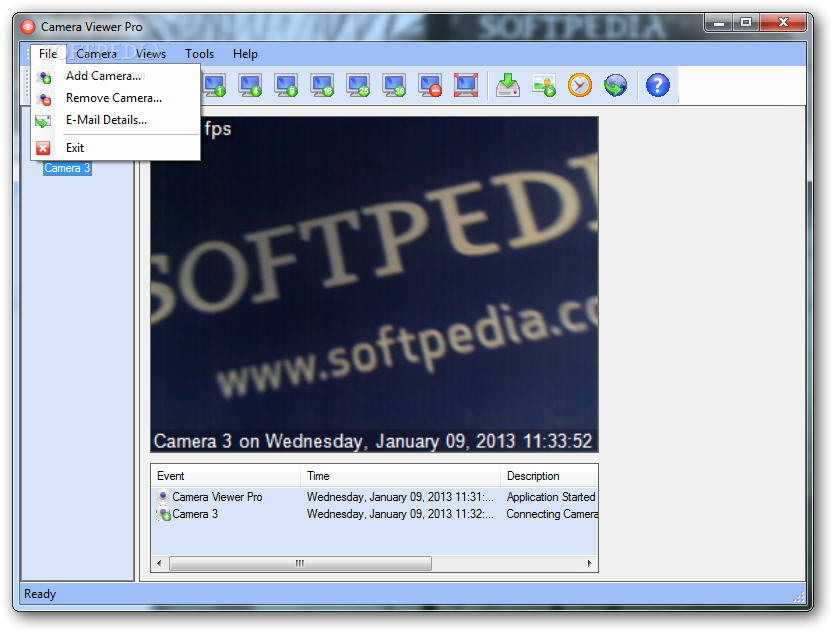The height and width of the screenshot is (632, 834).
Task: Sort by the Time column header
Action: (x=400, y=476)
